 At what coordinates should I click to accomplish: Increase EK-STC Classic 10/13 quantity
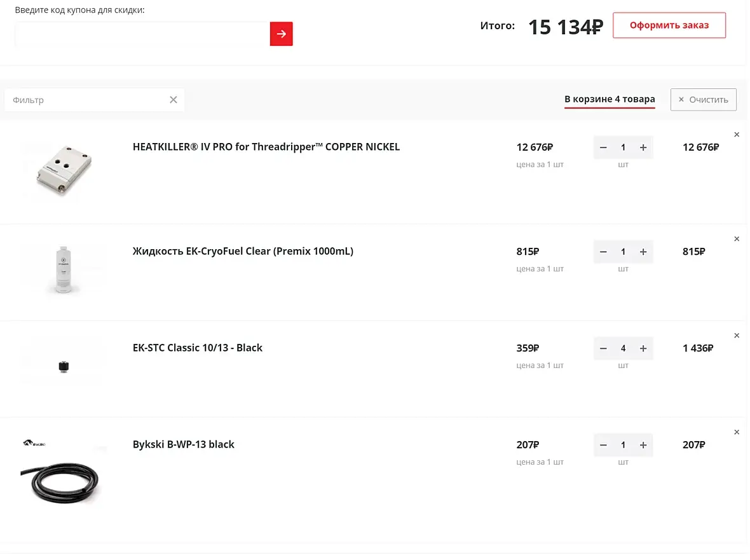(643, 348)
